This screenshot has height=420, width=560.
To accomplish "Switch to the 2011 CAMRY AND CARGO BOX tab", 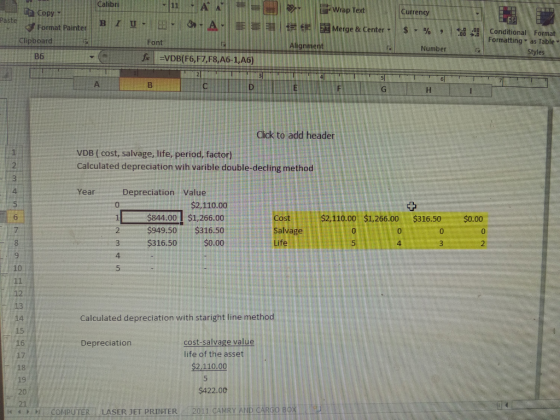I will (244, 410).
